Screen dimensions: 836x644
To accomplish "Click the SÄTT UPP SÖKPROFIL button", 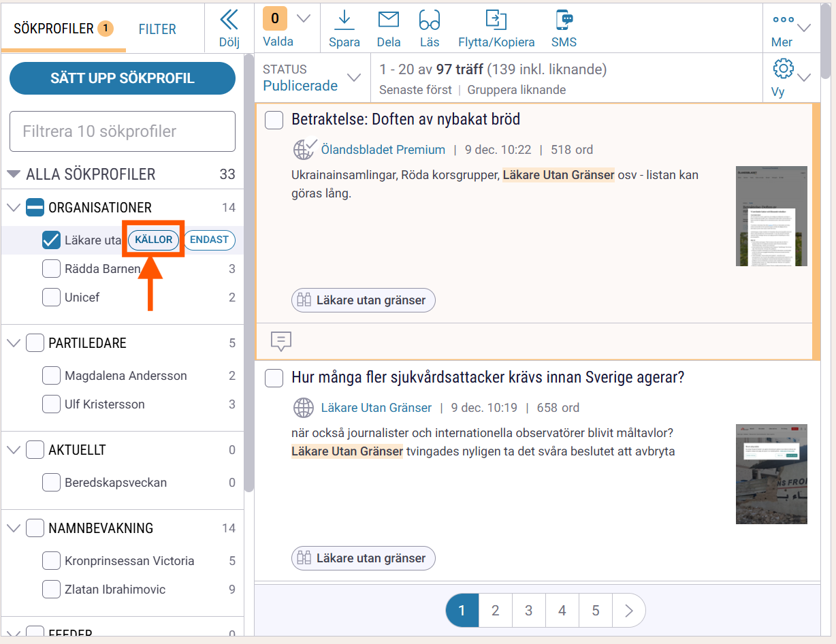I will pos(123,78).
